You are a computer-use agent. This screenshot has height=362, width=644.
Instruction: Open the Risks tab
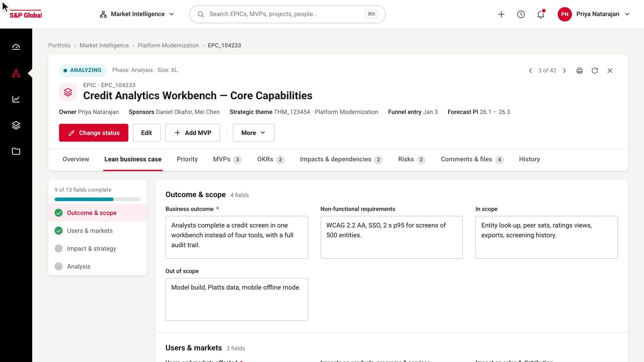click(411, 159)
